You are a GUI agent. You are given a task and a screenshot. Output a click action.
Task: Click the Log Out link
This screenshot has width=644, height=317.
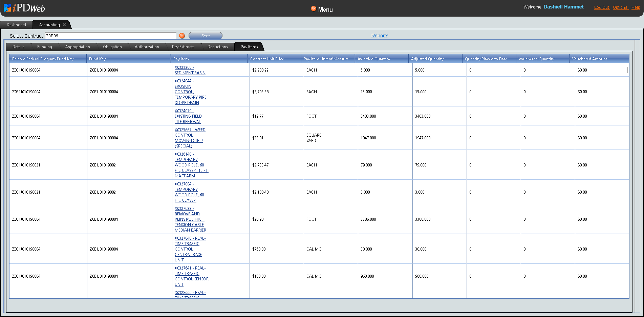(x=601, y=7)
